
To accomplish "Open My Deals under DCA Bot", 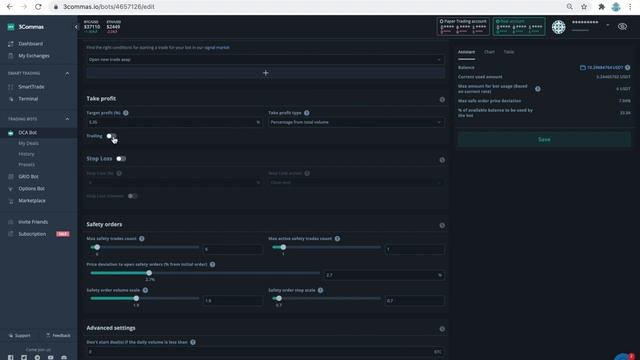I will pos(29,143).
